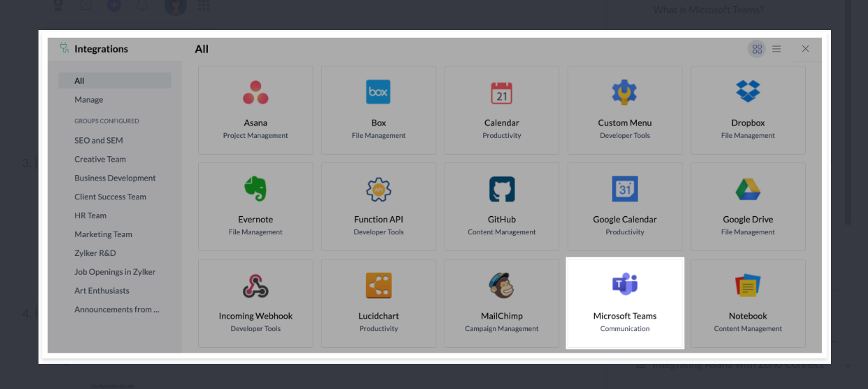Select All in the Integrations sidebar
The image size is (868, 389).
pyautogui.click(x=115, y=80)
